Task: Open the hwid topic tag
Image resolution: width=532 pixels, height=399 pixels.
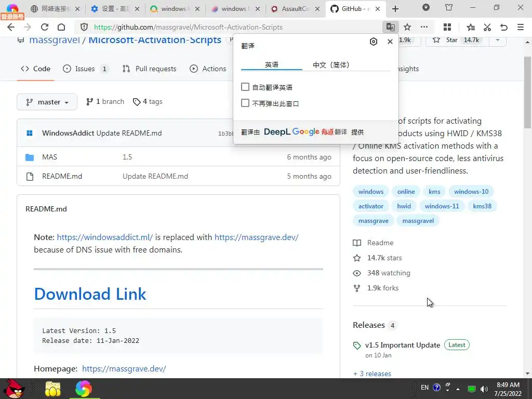Action: (x=404, y=206)
